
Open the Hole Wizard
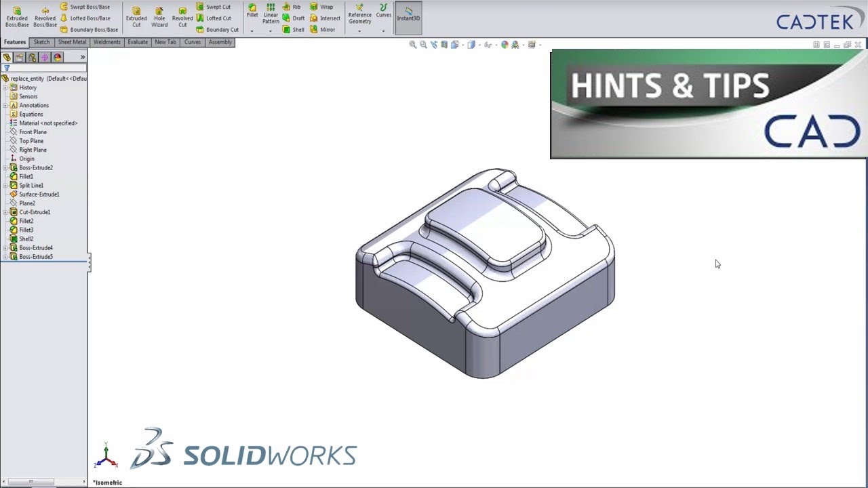159,17
